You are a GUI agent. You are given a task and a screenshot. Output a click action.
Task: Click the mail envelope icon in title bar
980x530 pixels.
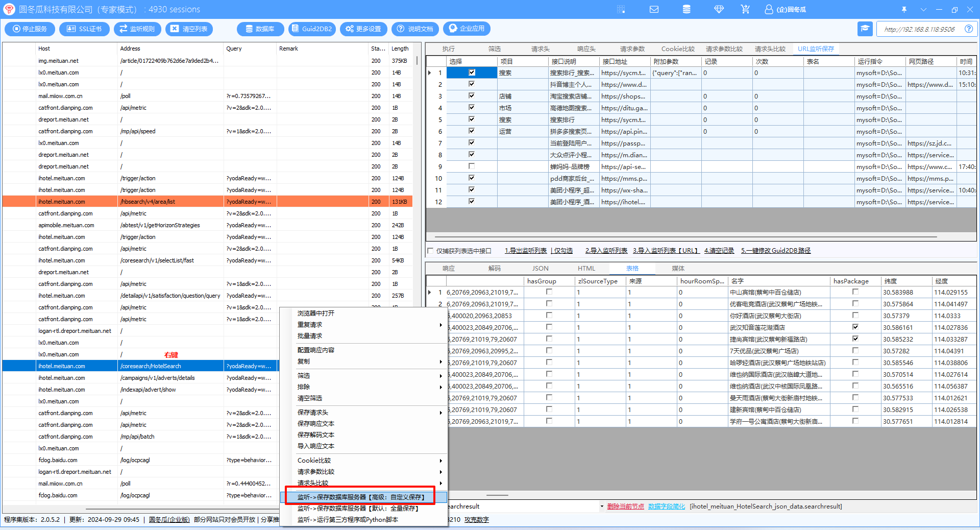[654, 9]
